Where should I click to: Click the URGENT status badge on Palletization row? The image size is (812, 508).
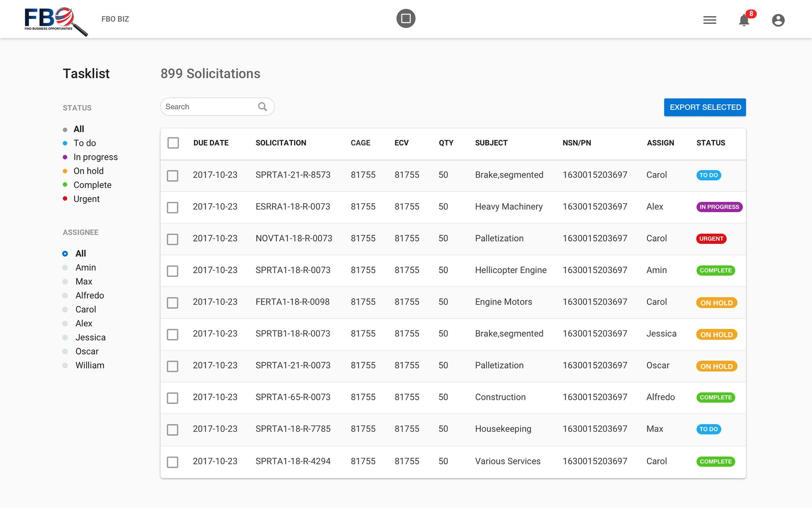(x=711, y=238)
